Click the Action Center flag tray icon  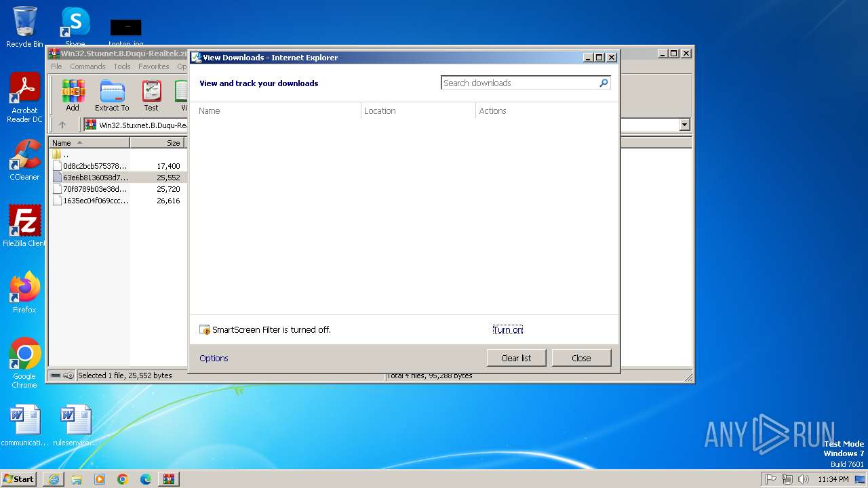pos(771,479)
